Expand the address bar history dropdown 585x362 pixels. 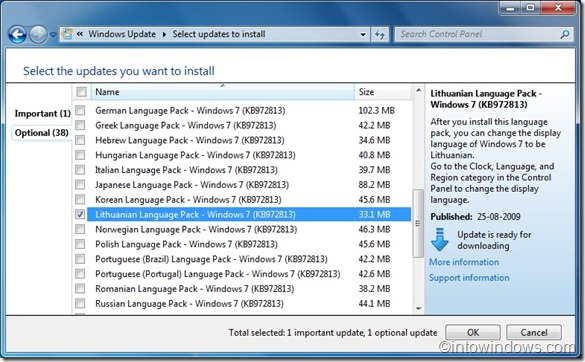363,35
